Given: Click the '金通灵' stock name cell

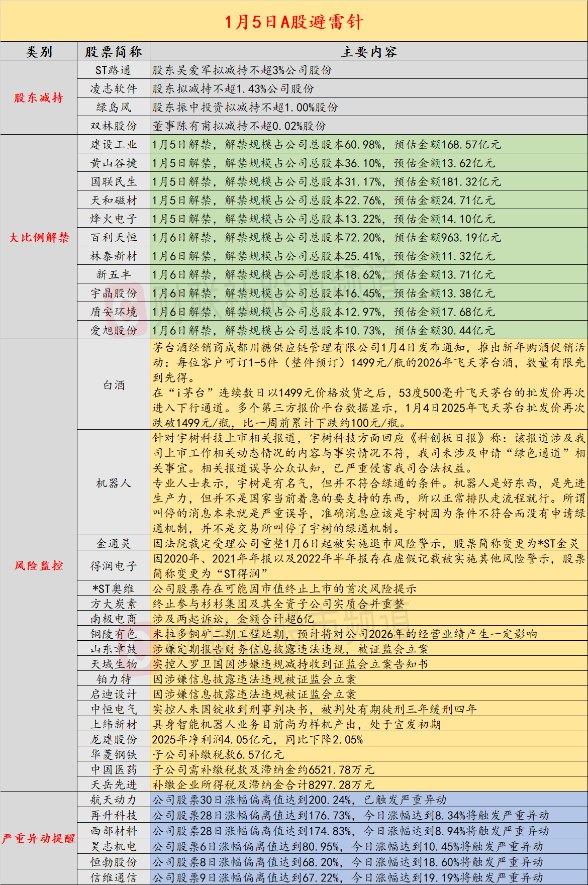Looking at the screenshot, I should click(114, 543).
